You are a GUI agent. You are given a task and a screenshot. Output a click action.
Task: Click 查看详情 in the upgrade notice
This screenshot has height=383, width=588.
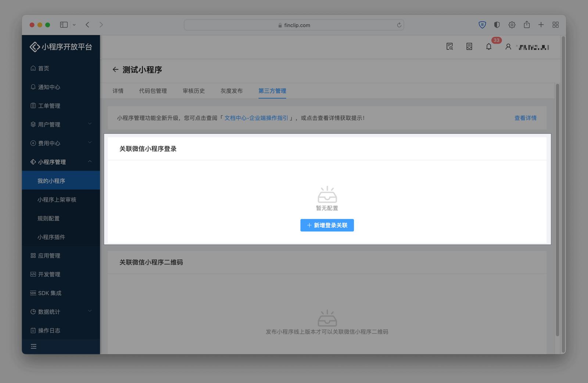tap(525, 118)
